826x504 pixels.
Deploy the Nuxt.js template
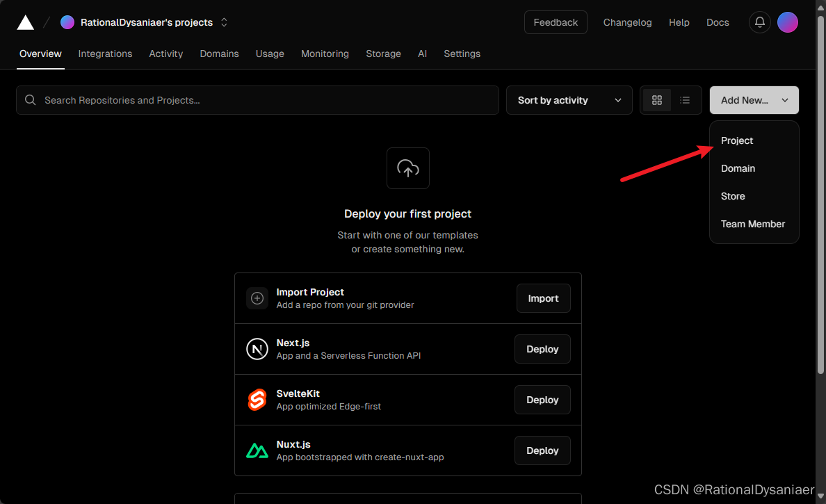[542, 450]
